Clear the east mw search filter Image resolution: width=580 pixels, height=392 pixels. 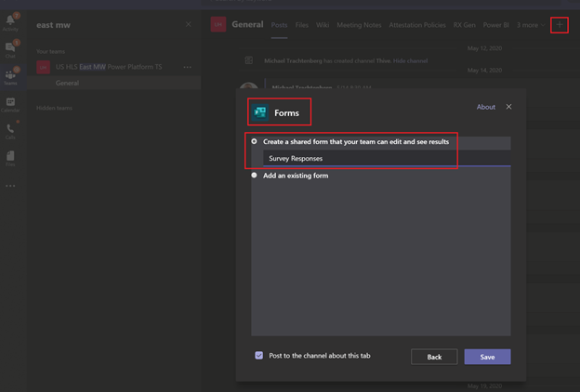tap(189, 24)
